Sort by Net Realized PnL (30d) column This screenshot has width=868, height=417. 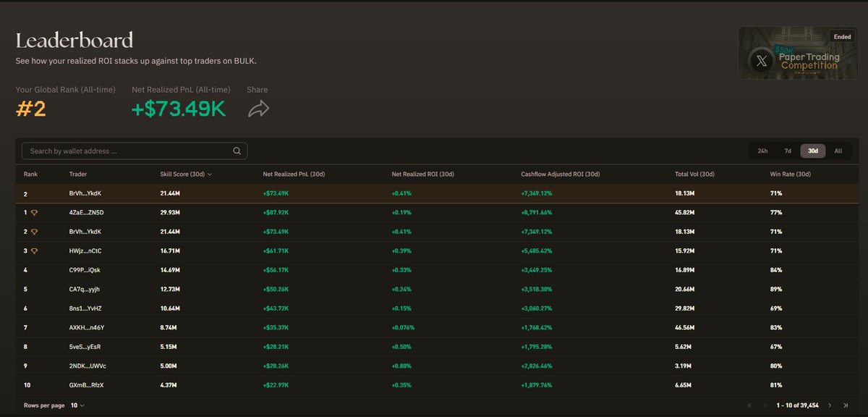(294, 174)
